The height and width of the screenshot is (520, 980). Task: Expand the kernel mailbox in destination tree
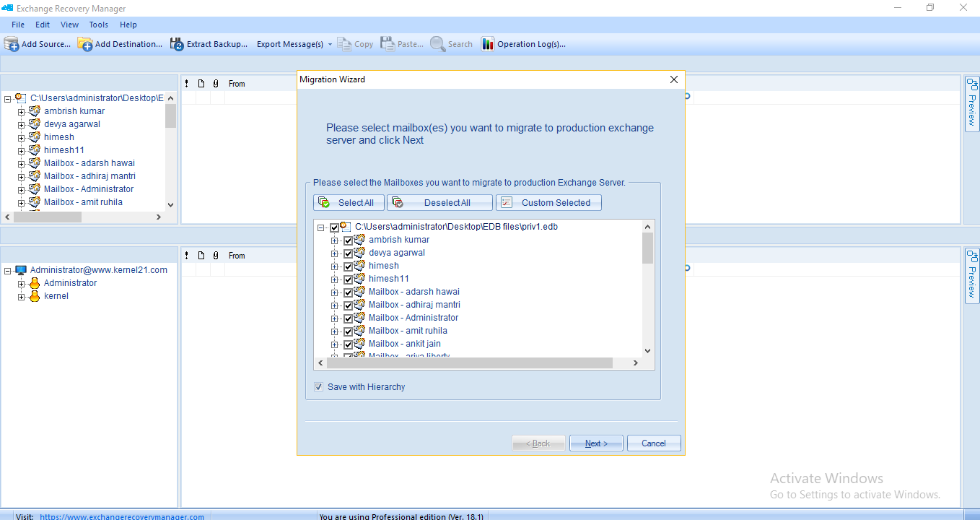(22, 296)
